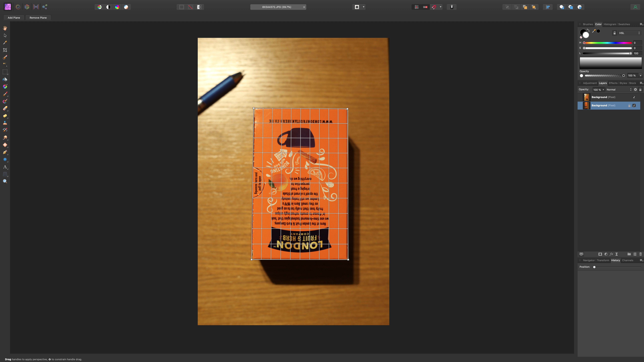Toggle lock icon beside HSL selector

(x=615, y=33)
